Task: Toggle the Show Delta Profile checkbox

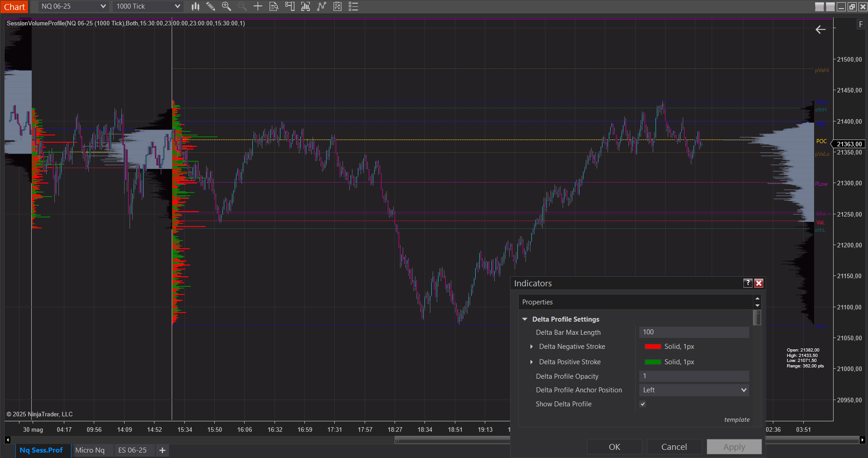Action: pos(643,404)
